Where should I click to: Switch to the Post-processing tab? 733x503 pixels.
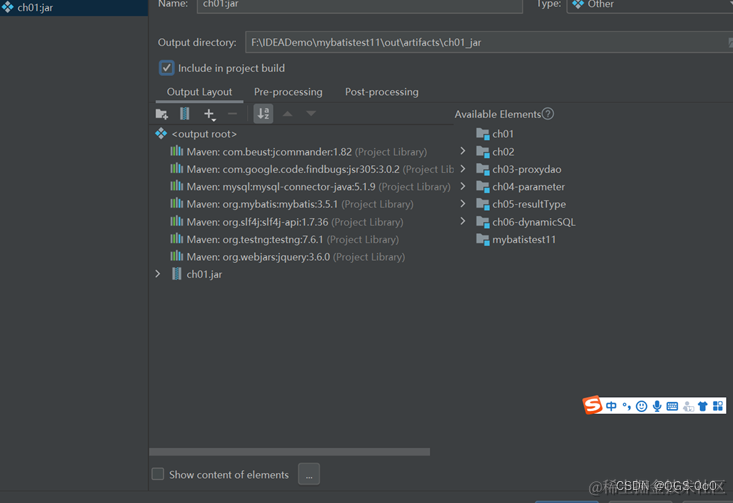tap(381, 92)
